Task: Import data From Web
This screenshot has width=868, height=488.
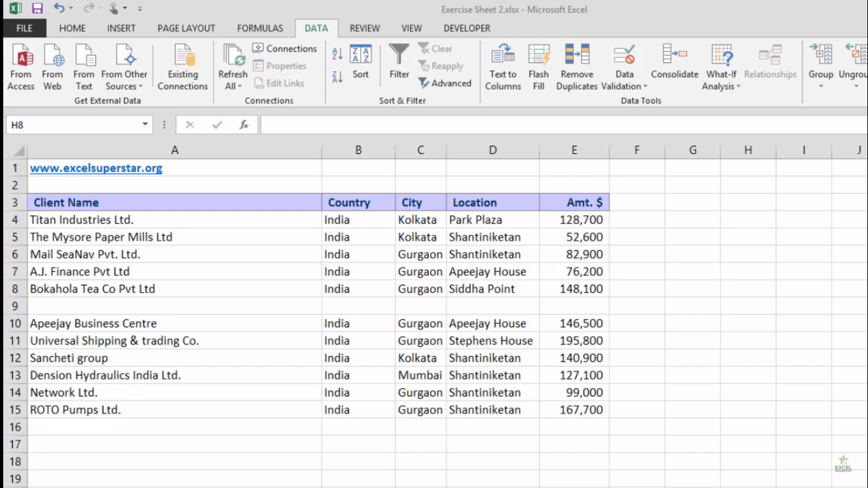Action: point(53,67)
